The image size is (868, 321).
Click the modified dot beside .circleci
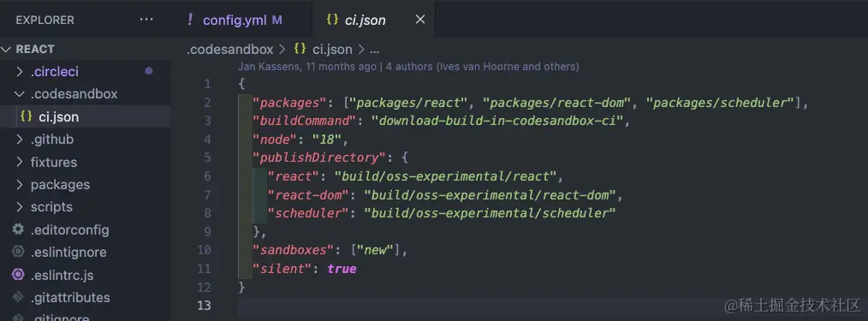(x=148, y=71)
